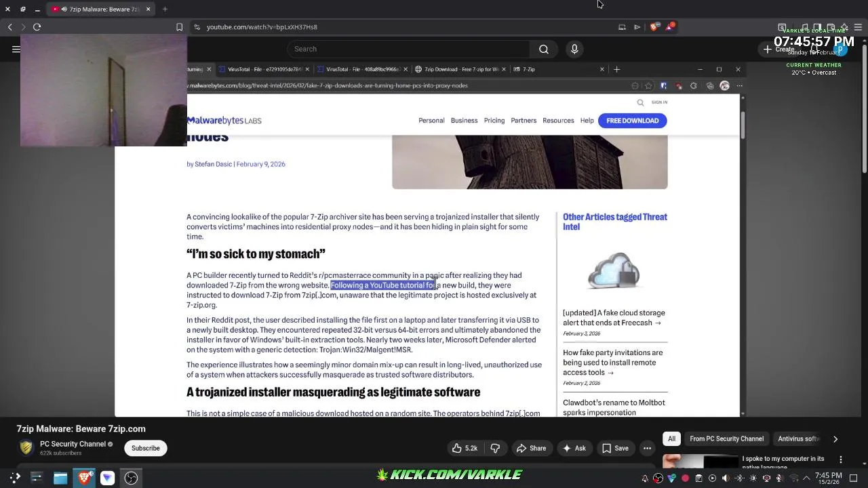868x488 pixels.
Task: Open author Stefan Dasic's link
Action: pos(214,164)
